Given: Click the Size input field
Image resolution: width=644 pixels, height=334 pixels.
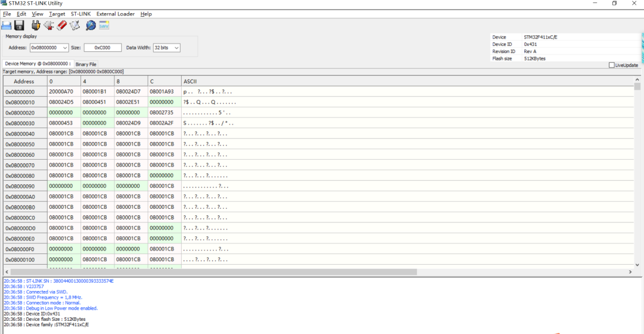Looking at the screenshot, I should [103, 48].
